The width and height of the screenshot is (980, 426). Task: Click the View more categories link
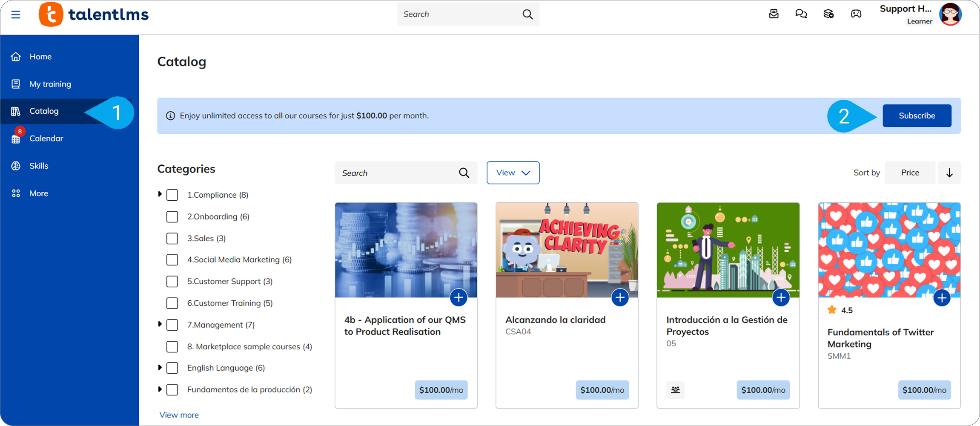179,415
